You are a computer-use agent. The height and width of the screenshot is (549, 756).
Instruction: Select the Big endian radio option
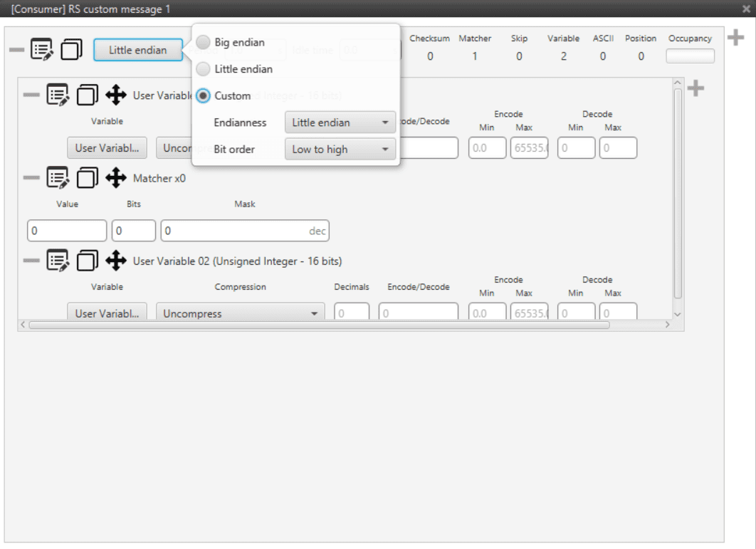click(x=203, y=42)
